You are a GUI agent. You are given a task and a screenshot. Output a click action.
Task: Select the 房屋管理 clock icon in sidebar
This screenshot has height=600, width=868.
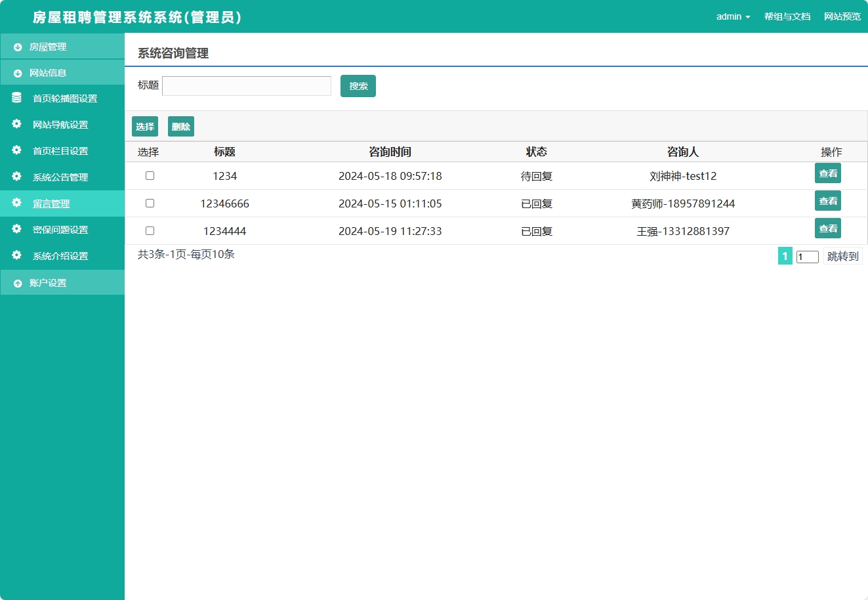pos(16,46)
